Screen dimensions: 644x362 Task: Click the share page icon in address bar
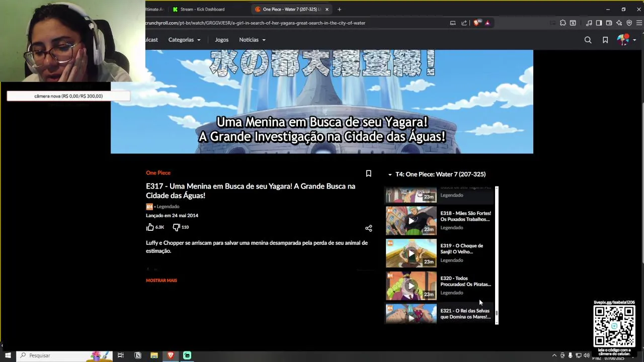coord(464,23)
